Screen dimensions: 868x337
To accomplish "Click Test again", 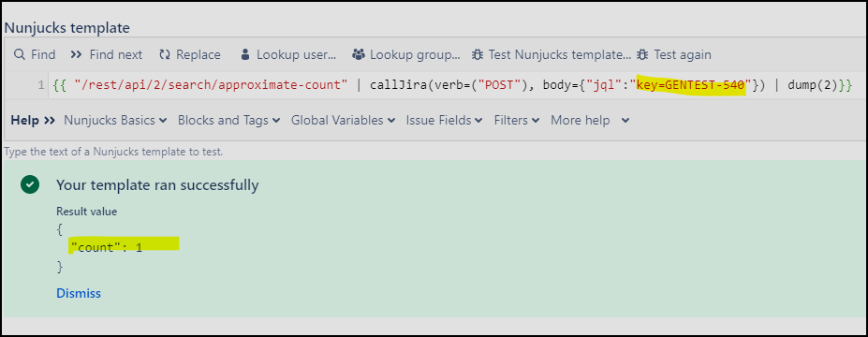I will point(674,55).
